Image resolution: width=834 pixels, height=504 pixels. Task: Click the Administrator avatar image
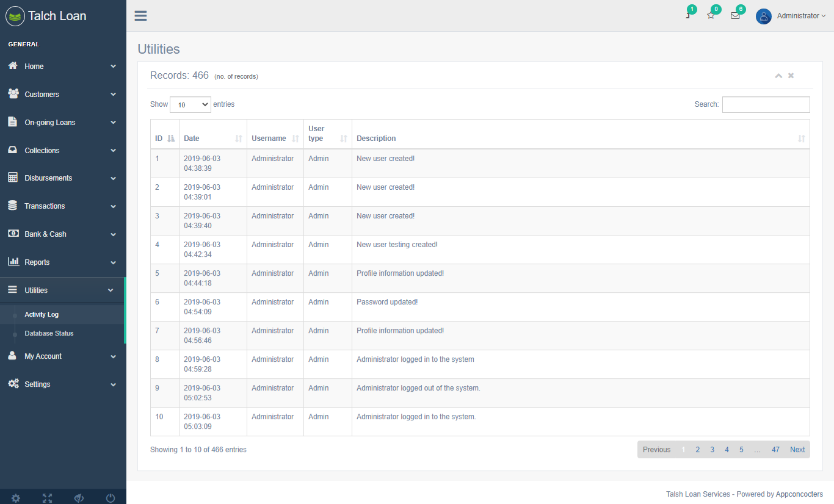pyautogui.click(x=763, y=16)
